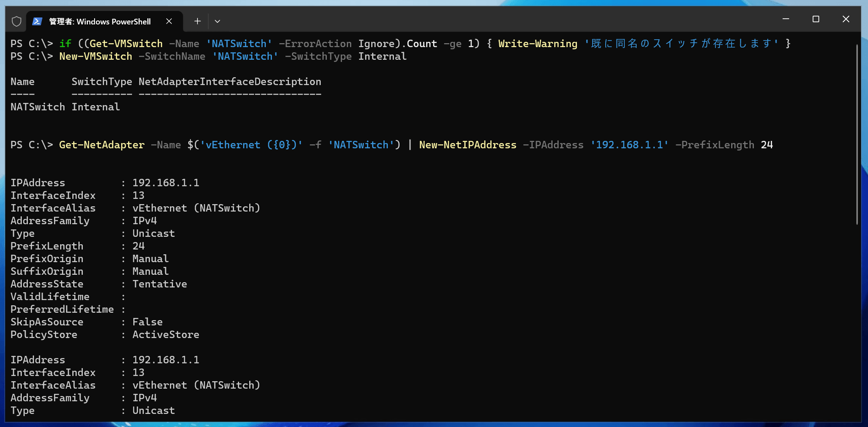Click the PrefixLength value 24
This screenshot has height=427, width=868.
(x=138, y=246)
